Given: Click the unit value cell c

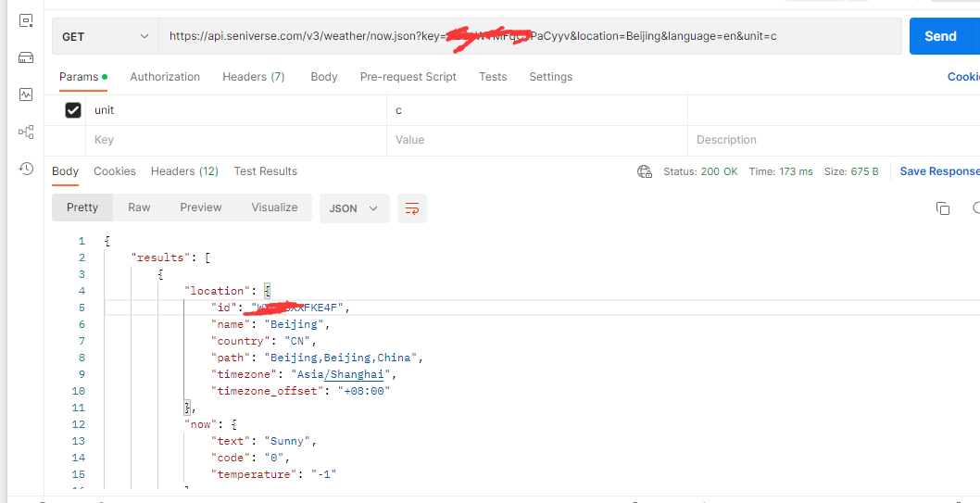Looking at the screenshot, I should (x=537, y=110).
